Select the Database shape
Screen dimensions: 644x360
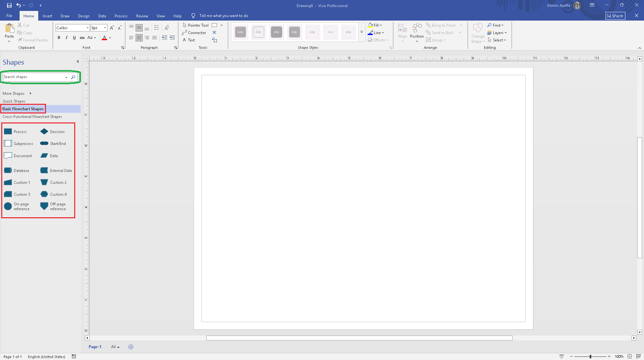tap(17, 170)
